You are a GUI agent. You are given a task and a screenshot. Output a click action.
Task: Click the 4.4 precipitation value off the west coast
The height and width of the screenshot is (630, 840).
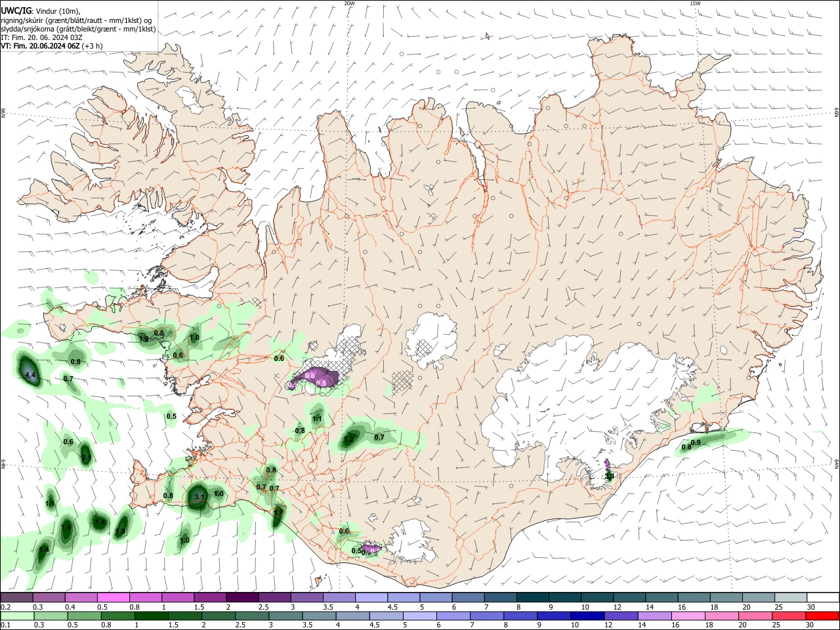(x=30, y=375)
